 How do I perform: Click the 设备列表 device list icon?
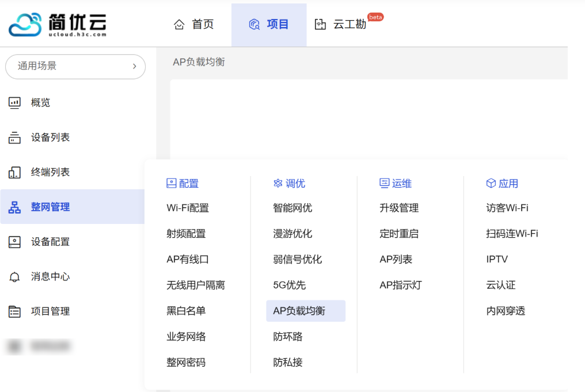pos(14,138)
